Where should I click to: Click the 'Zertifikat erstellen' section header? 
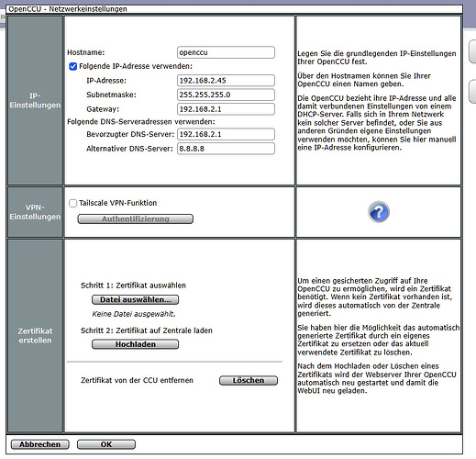pyautogui.click(x=35, y=336)
